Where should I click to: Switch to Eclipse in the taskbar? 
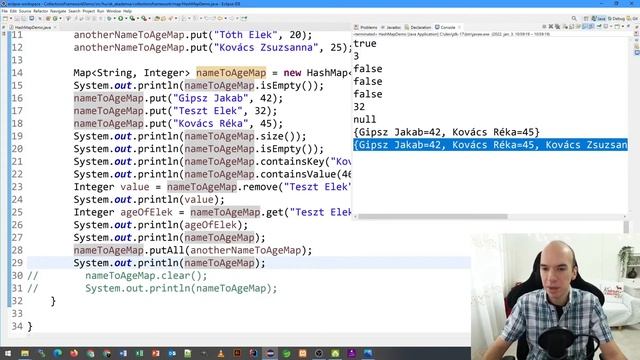click(270, 353)
